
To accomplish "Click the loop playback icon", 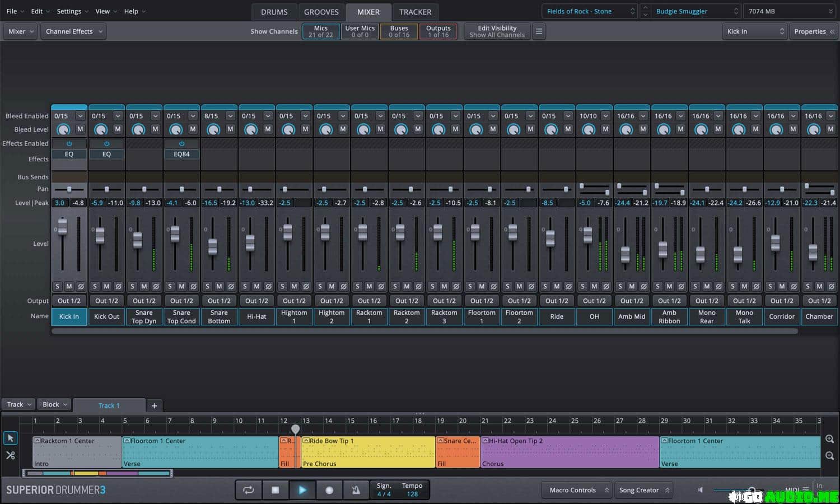I will coord(248,490).
